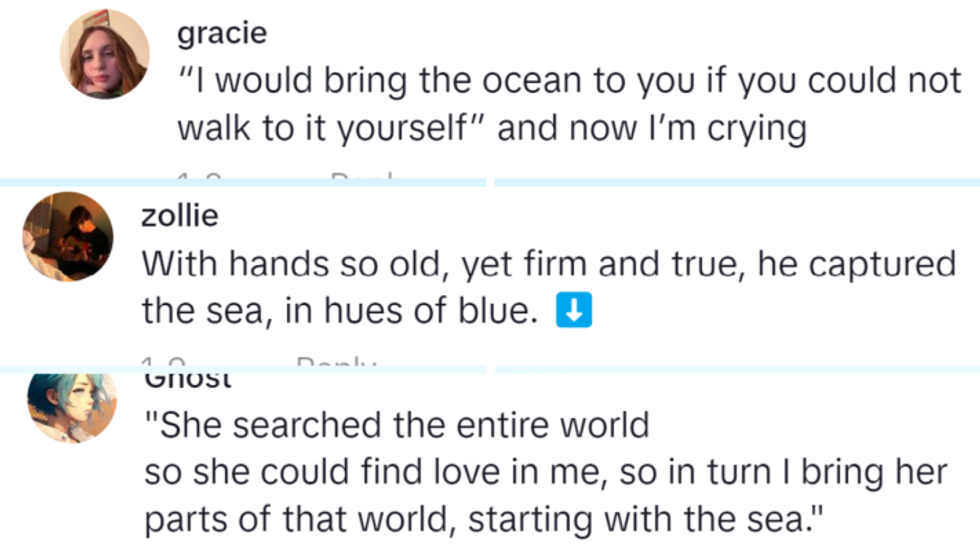
Task: Click "She searched the entire world" line
Action: pos(397,426)
